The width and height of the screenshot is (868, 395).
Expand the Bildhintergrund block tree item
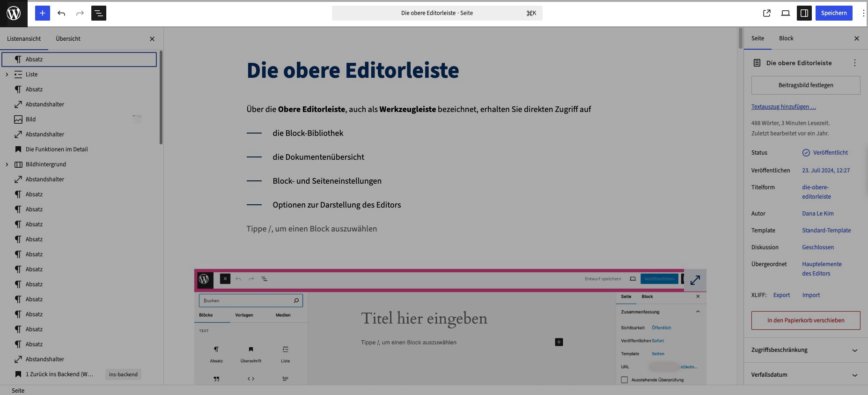click(7, 164)
